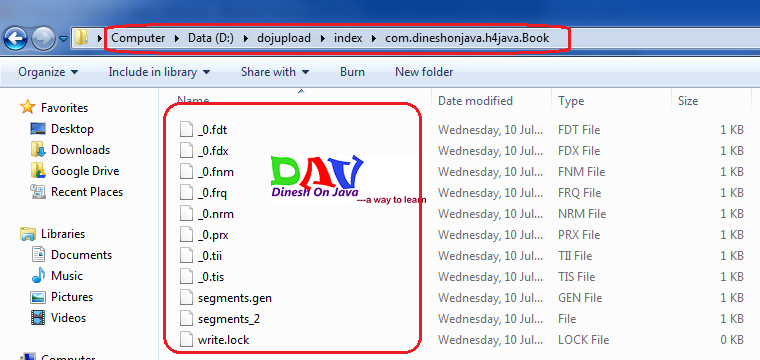The width and height of the screenshot is (760, 360).
Task: Click the file icon of _0.frq
Action: pos(187,192)
